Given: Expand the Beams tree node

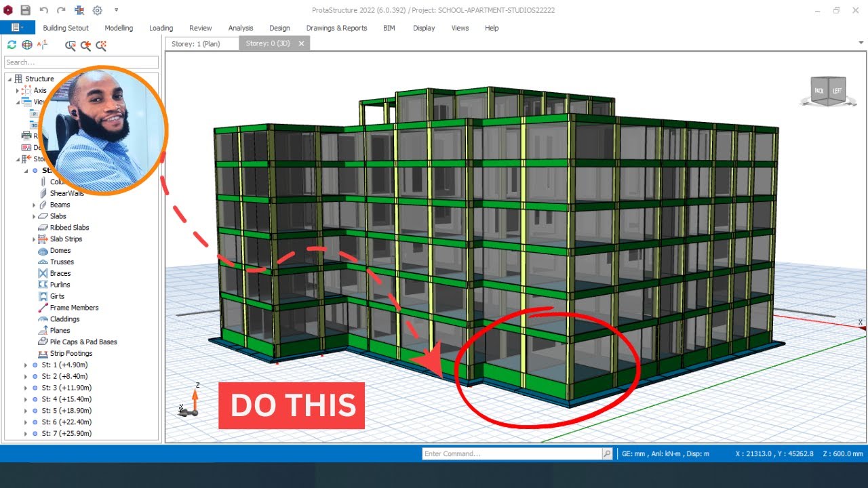Looking at the screenshot, I should coord(34,205).
